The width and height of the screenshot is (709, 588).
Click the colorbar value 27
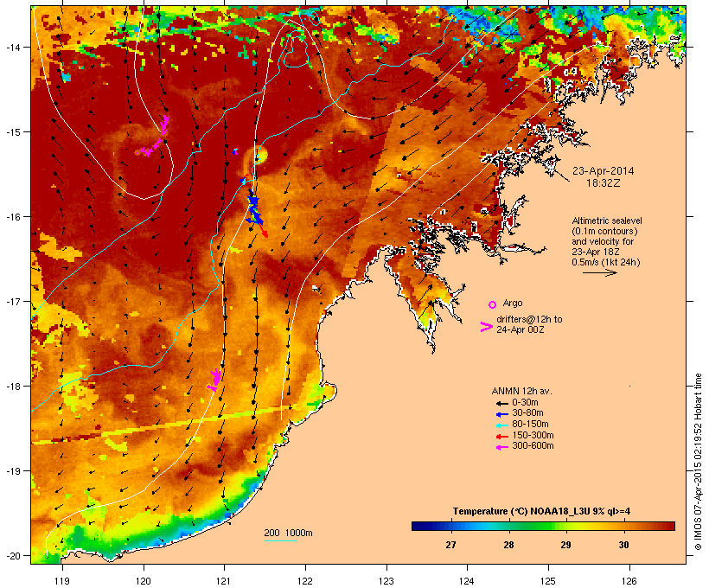450,545
